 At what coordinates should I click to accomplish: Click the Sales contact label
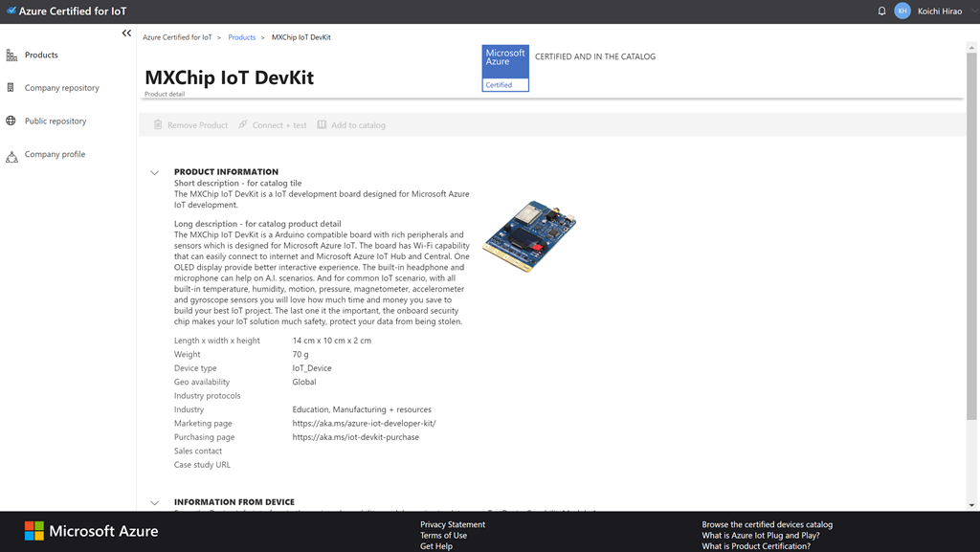click(198, 451)
